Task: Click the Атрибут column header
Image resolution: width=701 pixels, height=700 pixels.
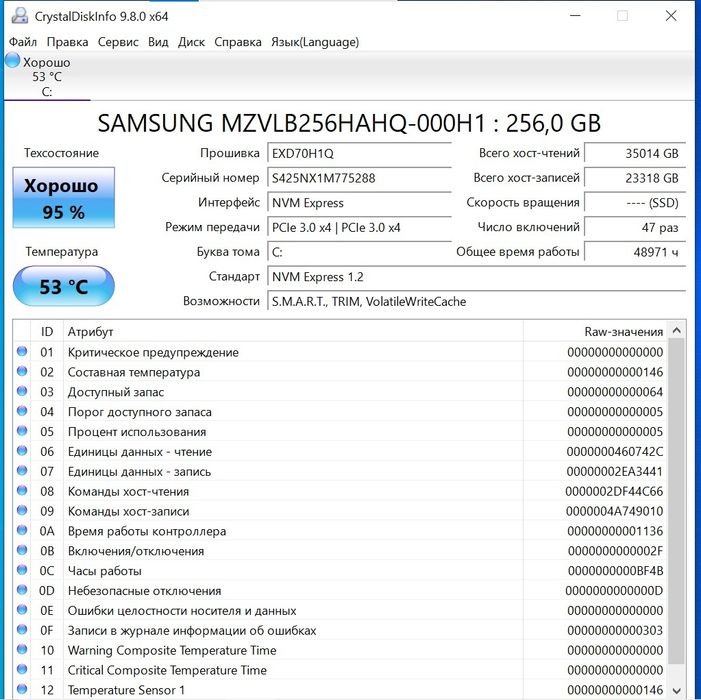Action: tap(293, 331)
